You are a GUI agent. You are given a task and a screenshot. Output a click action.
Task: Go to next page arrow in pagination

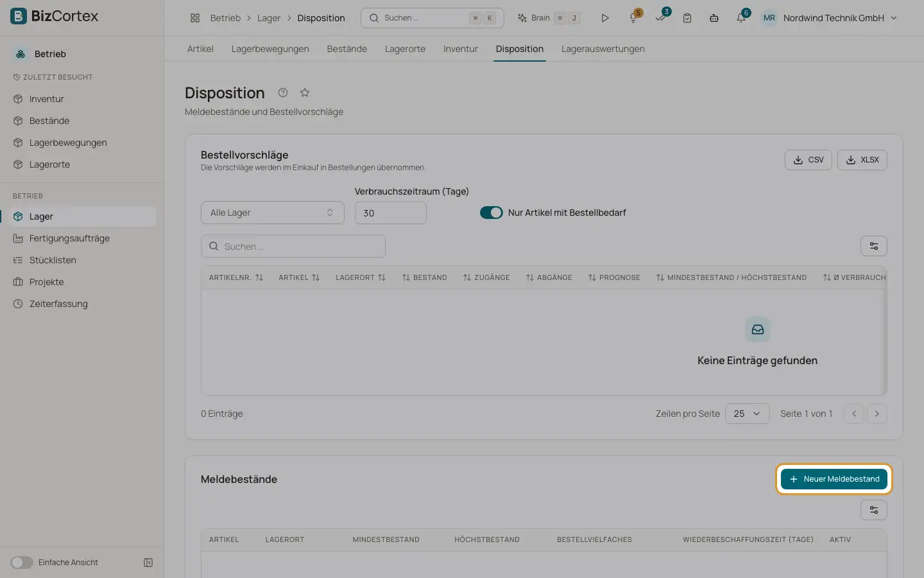click(x=877, y=414)
